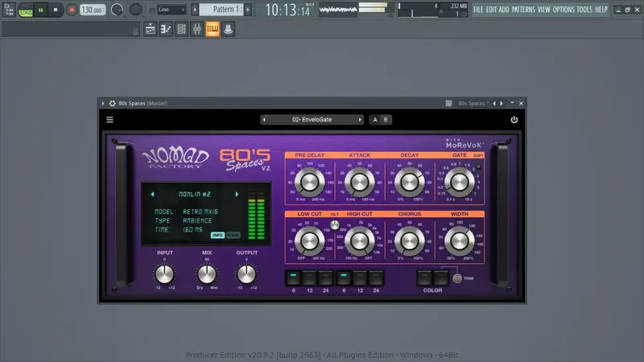
Task: Open the Channel rack icon
Action: tap(181, 29)
